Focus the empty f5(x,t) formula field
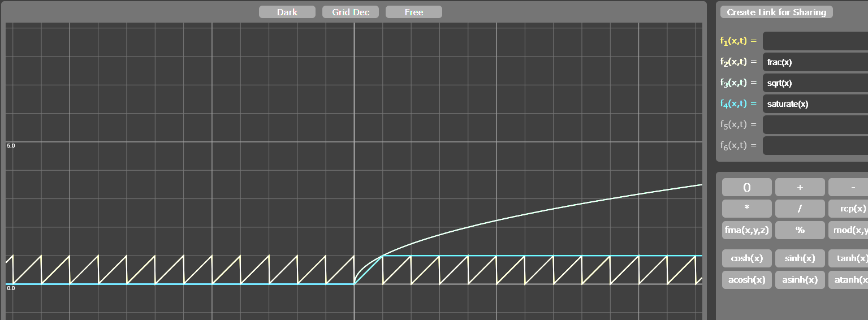Viewport: 868px width, 320px height. [x=815, y=124]
